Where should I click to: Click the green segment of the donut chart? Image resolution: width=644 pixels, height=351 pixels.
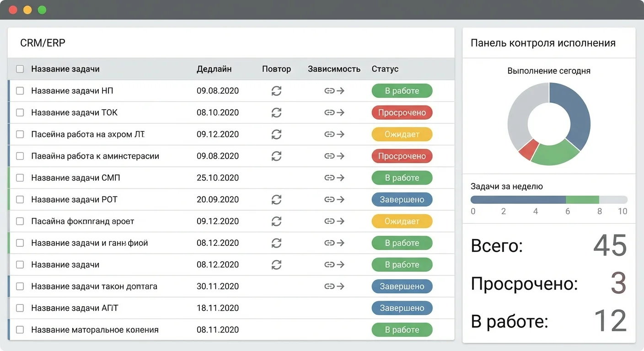click(556, 154)
